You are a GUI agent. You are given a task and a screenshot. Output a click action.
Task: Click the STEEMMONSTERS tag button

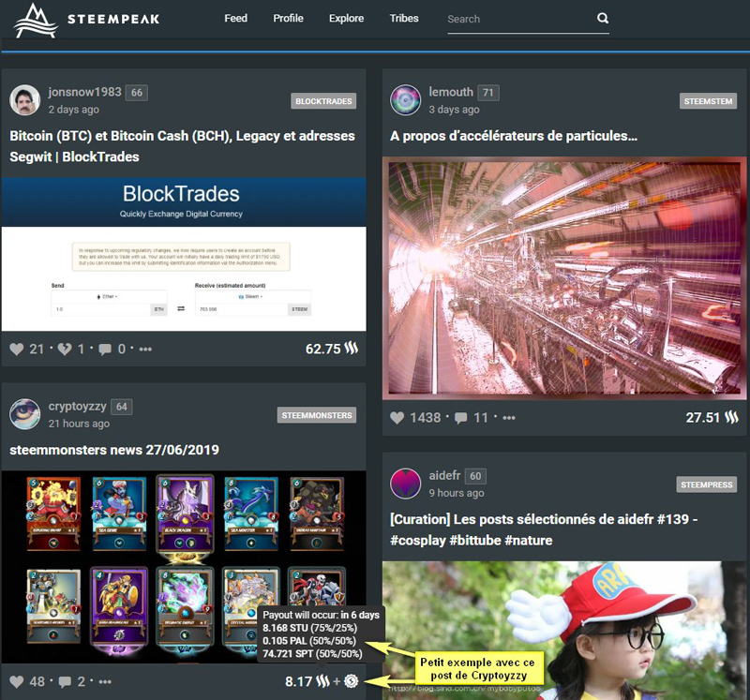pyautogui.click(x=317, y=415)
